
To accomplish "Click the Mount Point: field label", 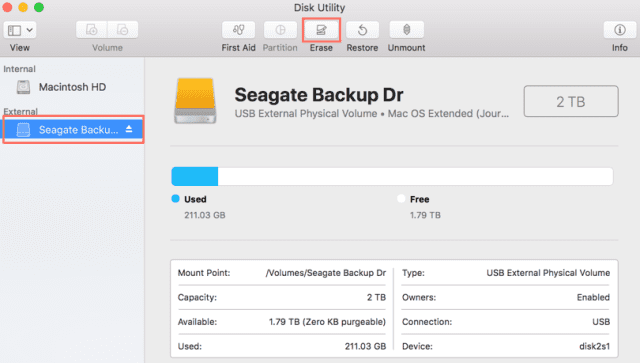I will pyautogui.click(x=204, y=273).
